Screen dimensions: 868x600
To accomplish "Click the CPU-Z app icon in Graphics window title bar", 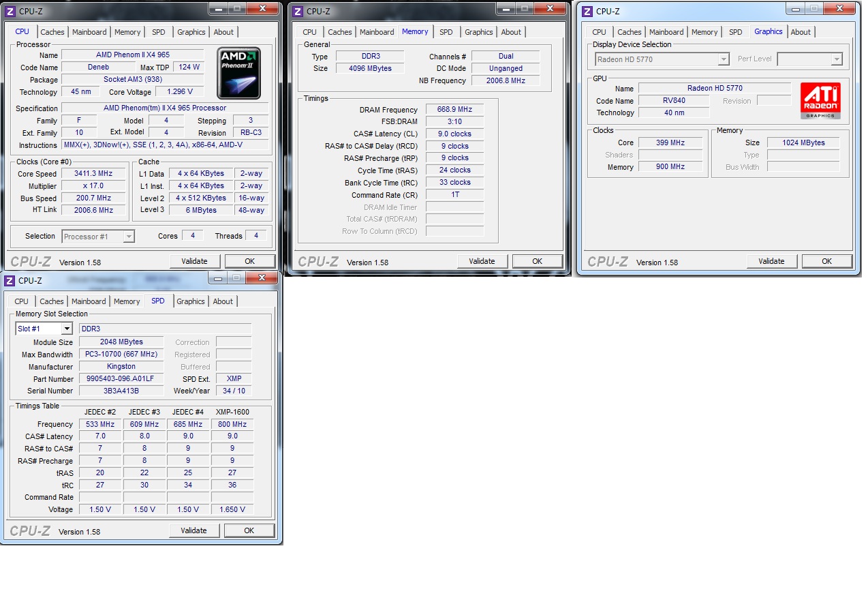I will (587, 12).
